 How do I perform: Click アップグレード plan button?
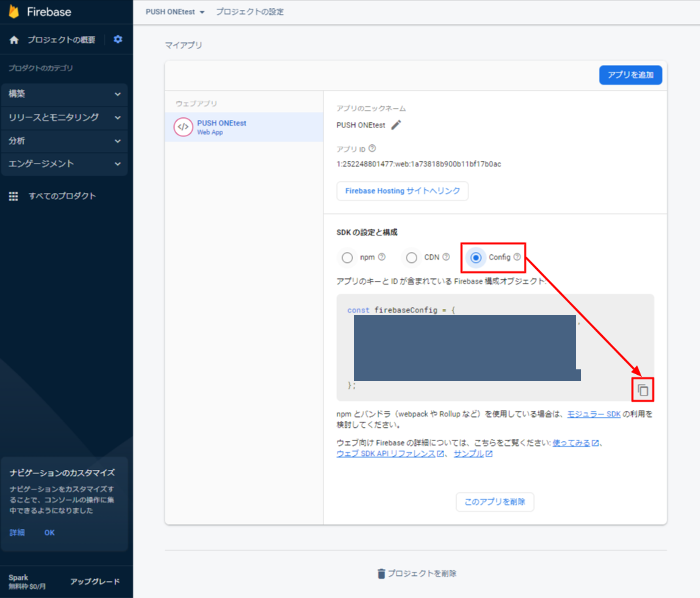(x=95, y=581)
